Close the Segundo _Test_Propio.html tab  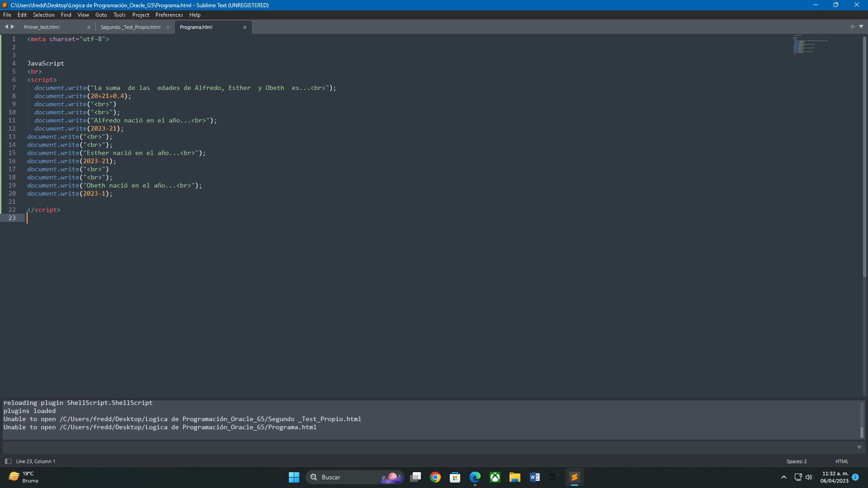tap(168, 27)
